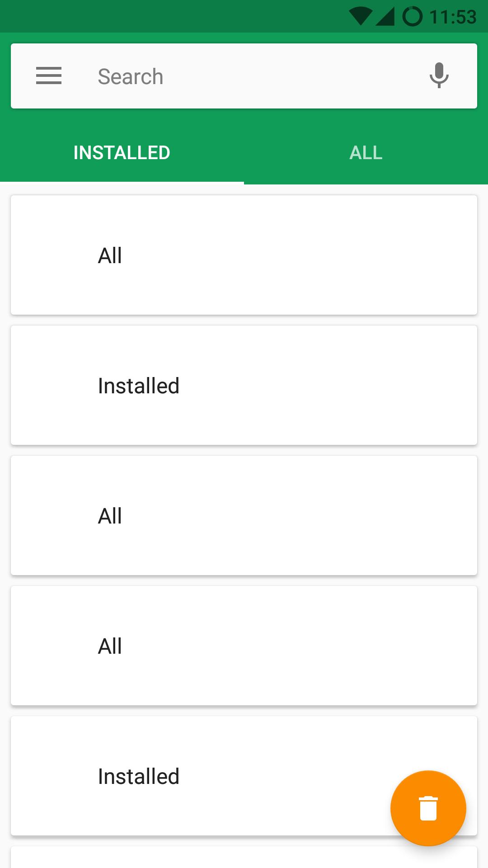
Task: Select the microphone icon in the search bar
Action: (437, 76)
